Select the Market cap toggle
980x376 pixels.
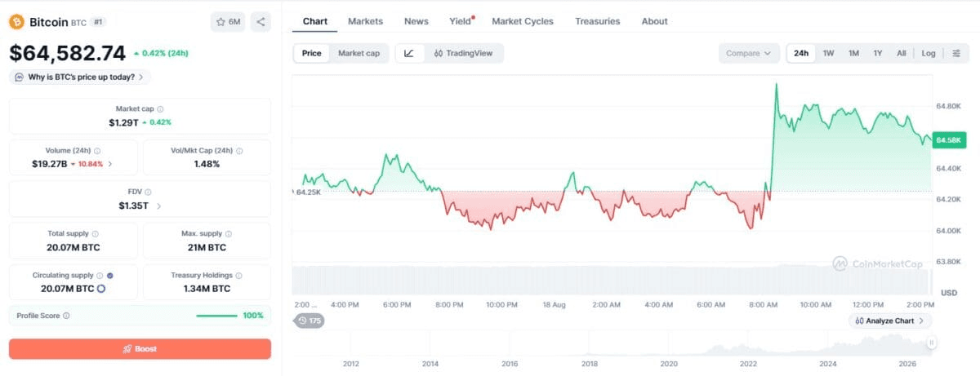359,53
